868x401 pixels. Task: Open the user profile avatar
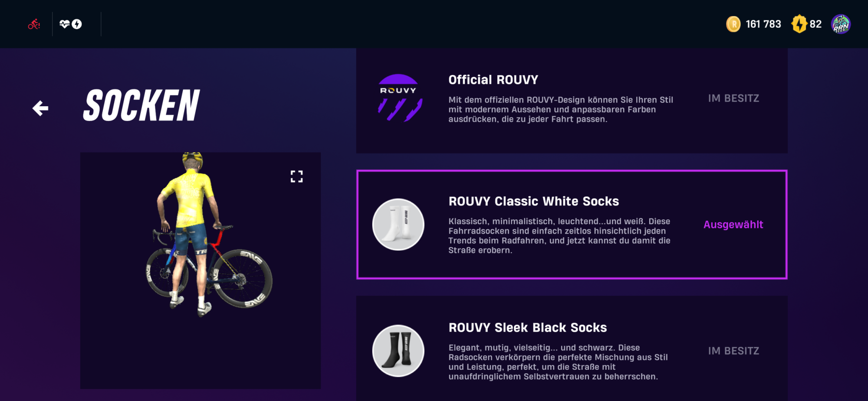(841, 24)
